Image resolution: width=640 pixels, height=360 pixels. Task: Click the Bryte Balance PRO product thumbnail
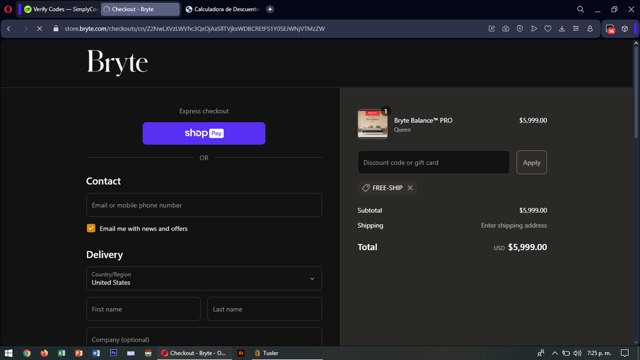pos(373,124)
